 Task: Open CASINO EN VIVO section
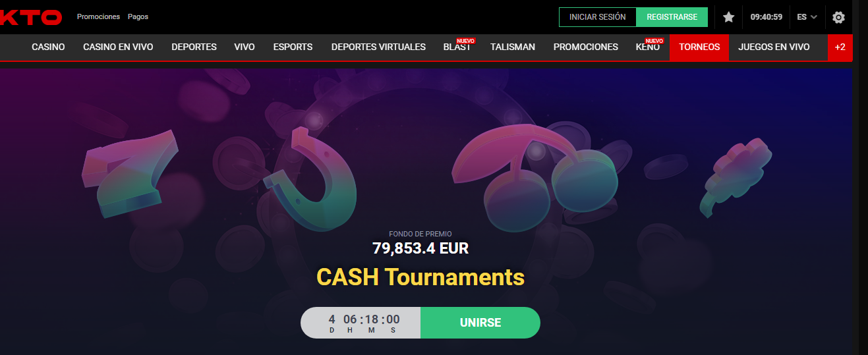click(118, 47)
